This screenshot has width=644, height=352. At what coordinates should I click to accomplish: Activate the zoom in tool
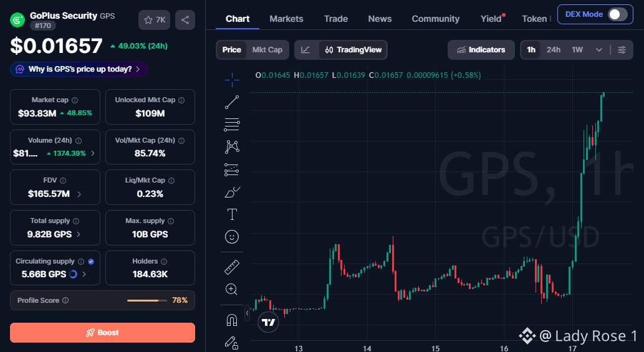pos(232,289)
